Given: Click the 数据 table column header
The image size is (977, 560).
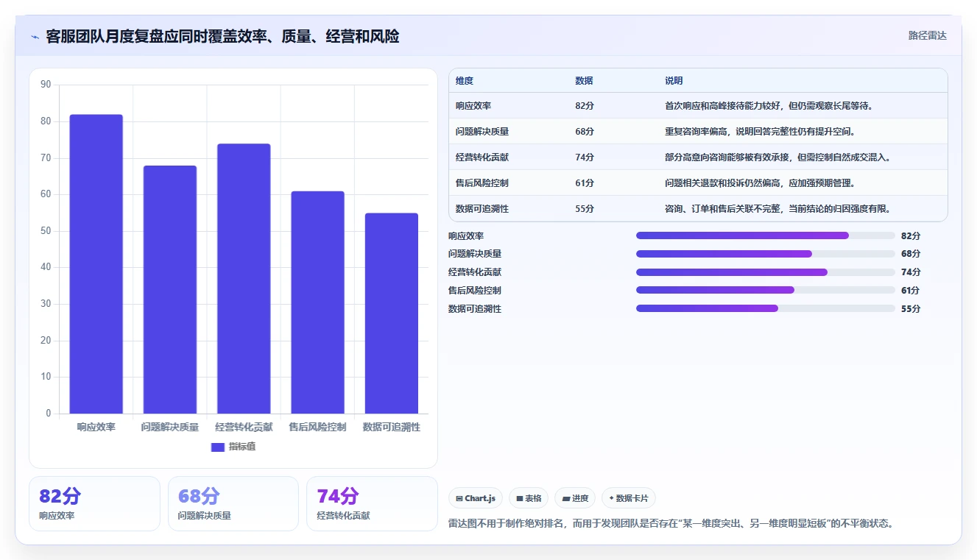Looking at the screenshot, I should tap(584, 81).
